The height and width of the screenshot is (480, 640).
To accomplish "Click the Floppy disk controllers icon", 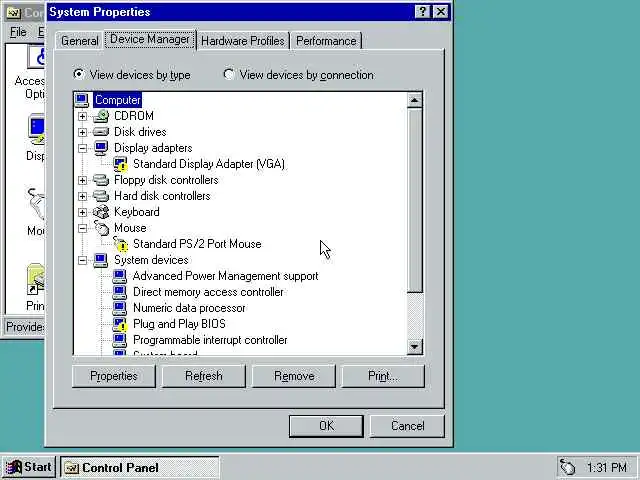I will click(101, 180).
